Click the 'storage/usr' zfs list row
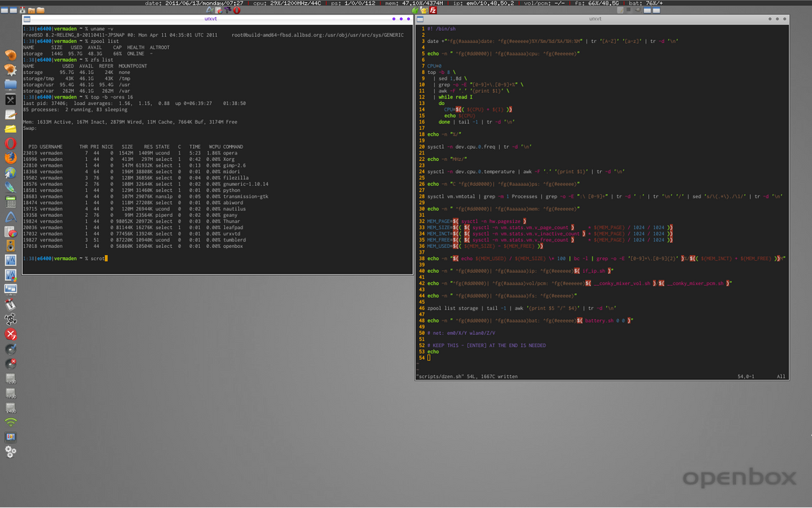Screen dimensions: 812x508 [x=77, y=85]
